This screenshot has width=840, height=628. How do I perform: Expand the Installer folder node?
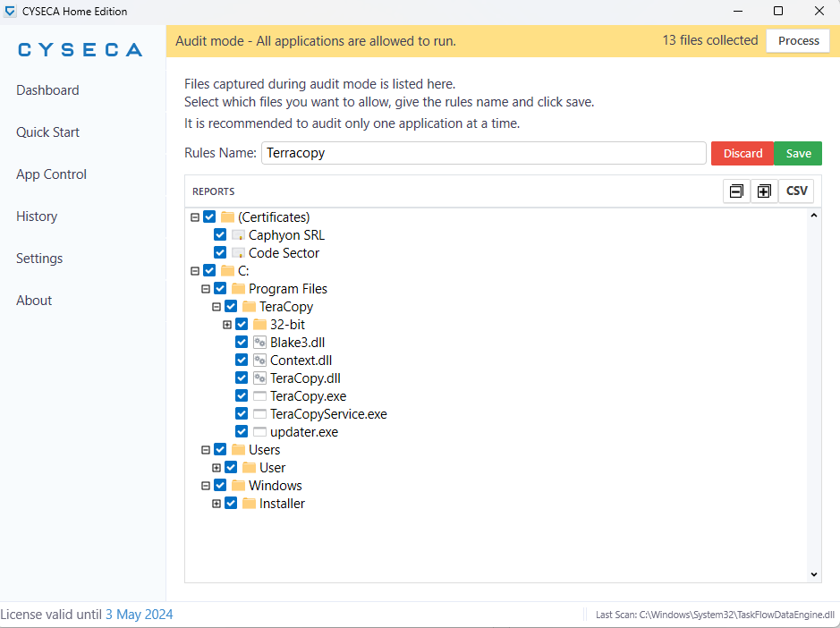pyautogui.click(x=216, y=504)
